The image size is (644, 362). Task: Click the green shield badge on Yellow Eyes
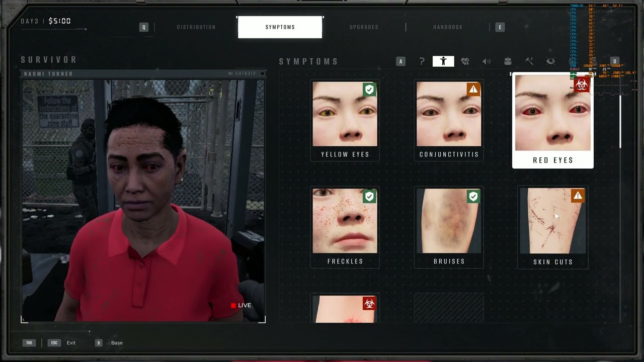point(370,89)
